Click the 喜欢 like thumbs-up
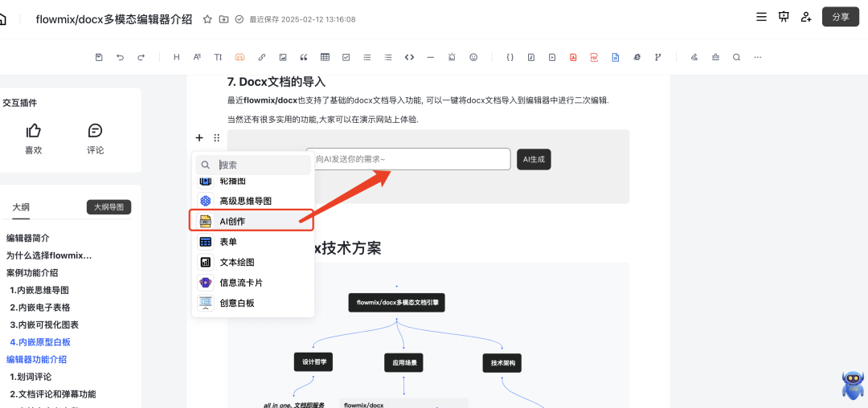868x408 pixels. tap(33, 139)
